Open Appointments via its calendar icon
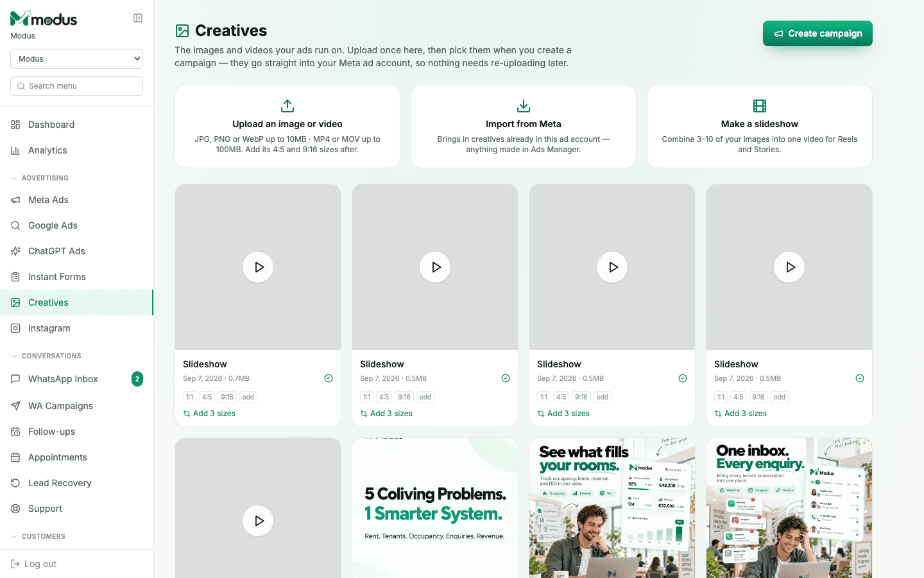 [15, 457]
